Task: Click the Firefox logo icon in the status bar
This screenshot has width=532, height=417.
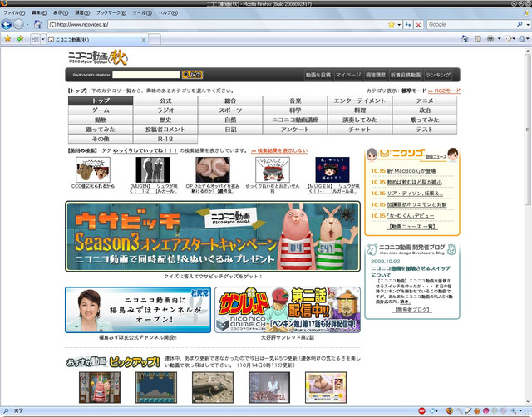Action: pos(450,411)
